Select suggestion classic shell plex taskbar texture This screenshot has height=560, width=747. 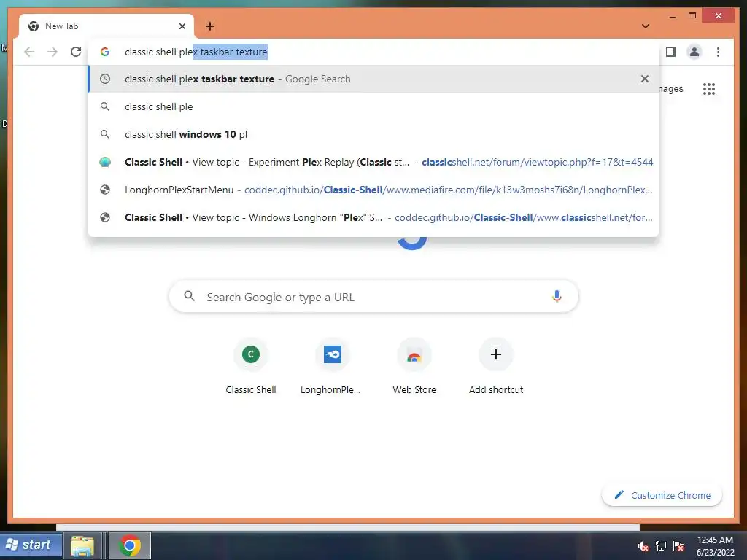[x=374, y=79]
